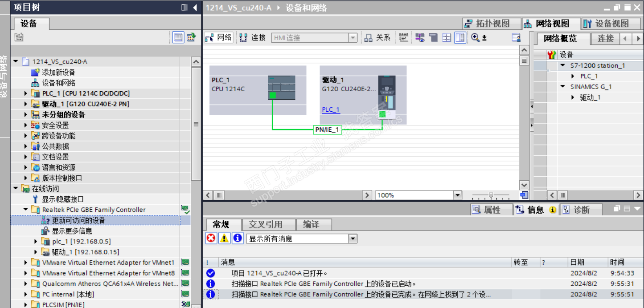Image resolution: width=644 pixels, height=308 pixels.
Task: Collapse the SINAMICS G_1 node
Action: click(563, 87)
